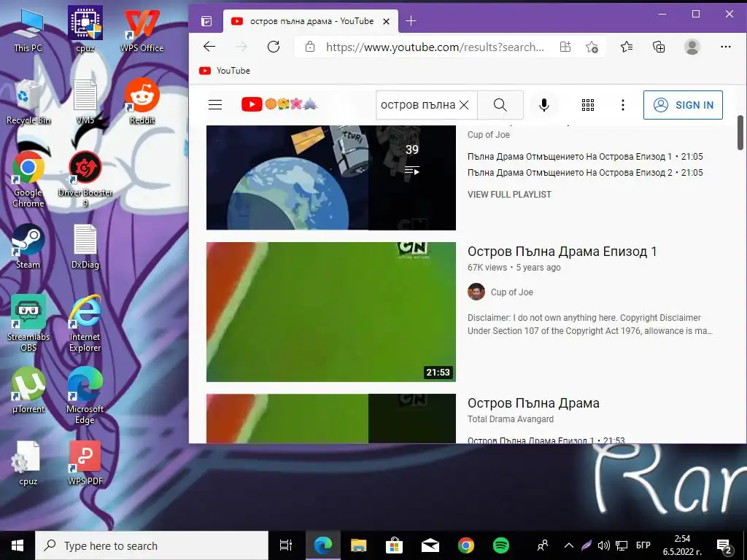
Task: Open Microsoft Edge desktop shortcut
Action: pos(85,396)
